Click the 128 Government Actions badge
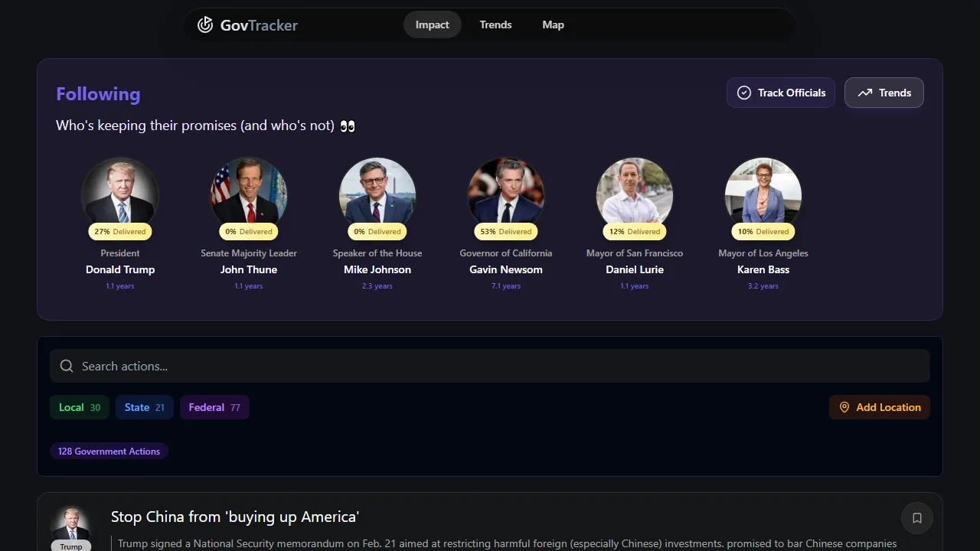980x551 pixels. coord(109,451)
